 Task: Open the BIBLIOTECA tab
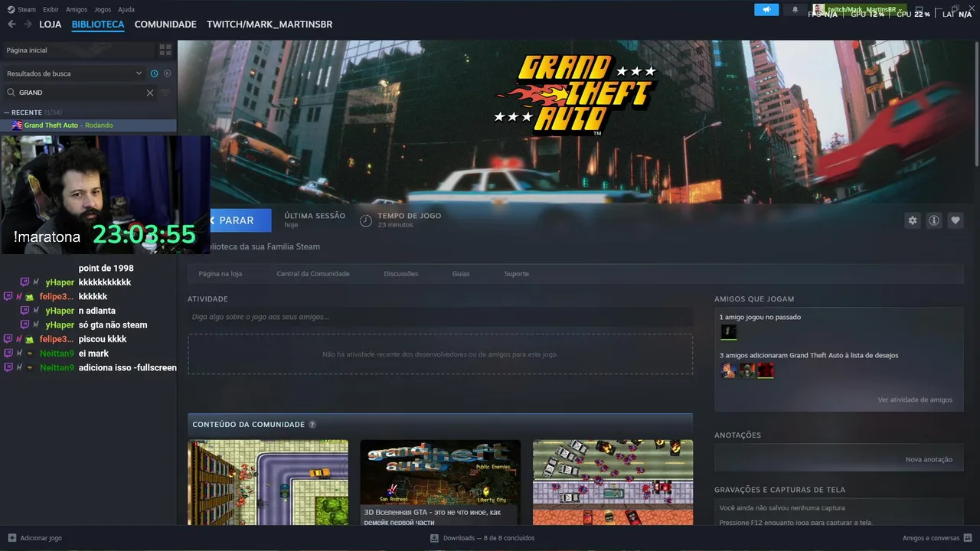(x=98, y=24)
